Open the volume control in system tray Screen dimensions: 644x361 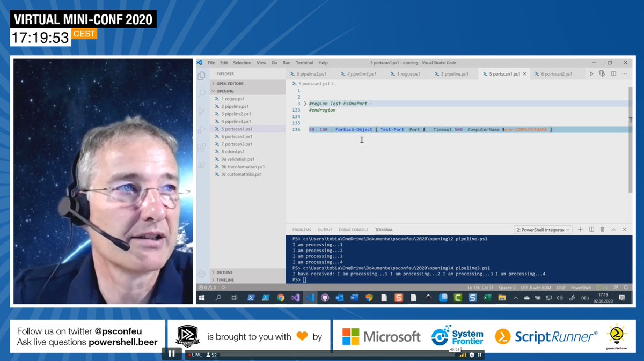coord(560,298)
